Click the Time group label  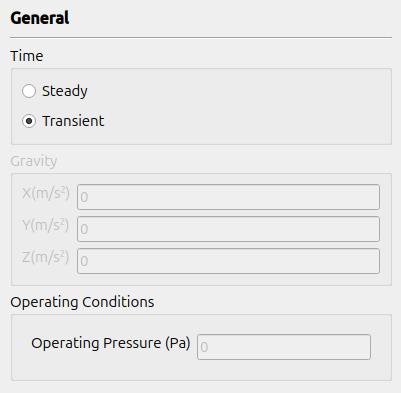click(27, 56)
